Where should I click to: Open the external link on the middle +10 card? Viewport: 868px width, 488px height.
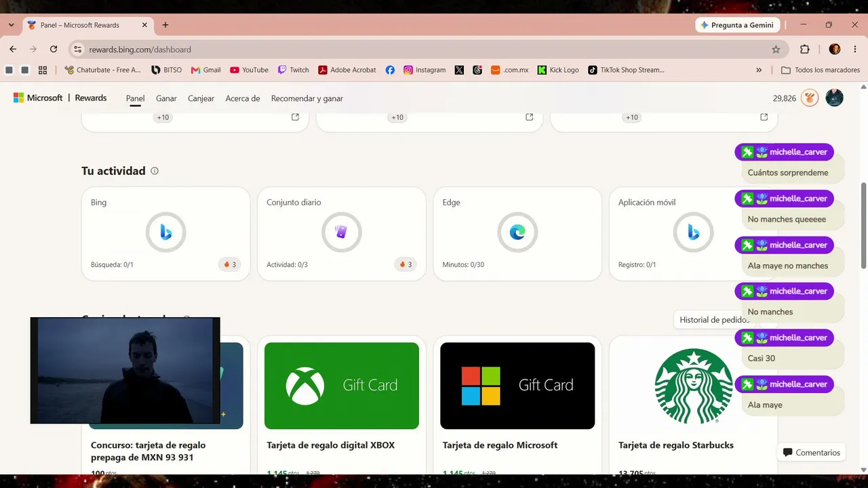530,117
